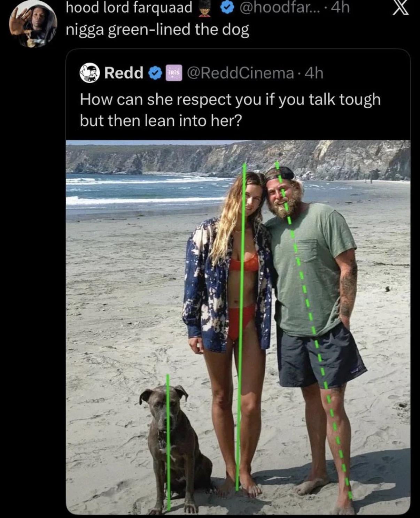This screenshot has width=420, height=518.
Task: Open the @ReddCinema handle link
Action: click(x=240, y=73)
